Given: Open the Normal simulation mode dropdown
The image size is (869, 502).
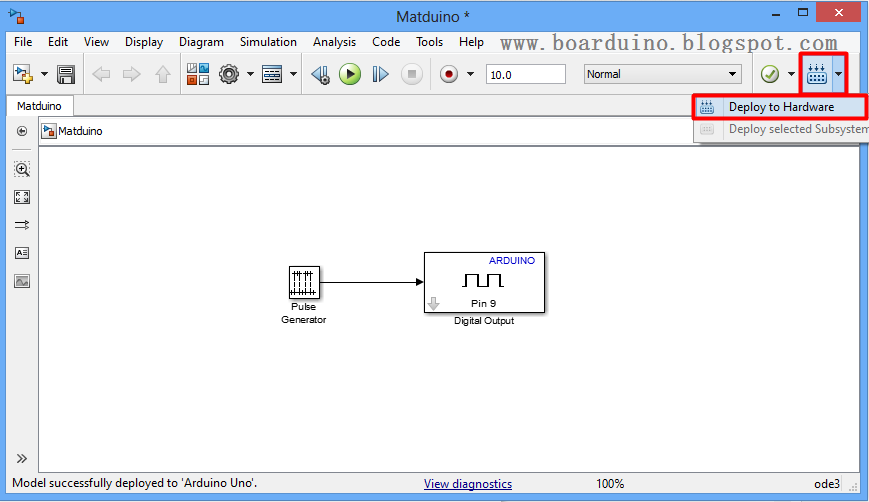Looking at the screenshot, I should point(662,74).
